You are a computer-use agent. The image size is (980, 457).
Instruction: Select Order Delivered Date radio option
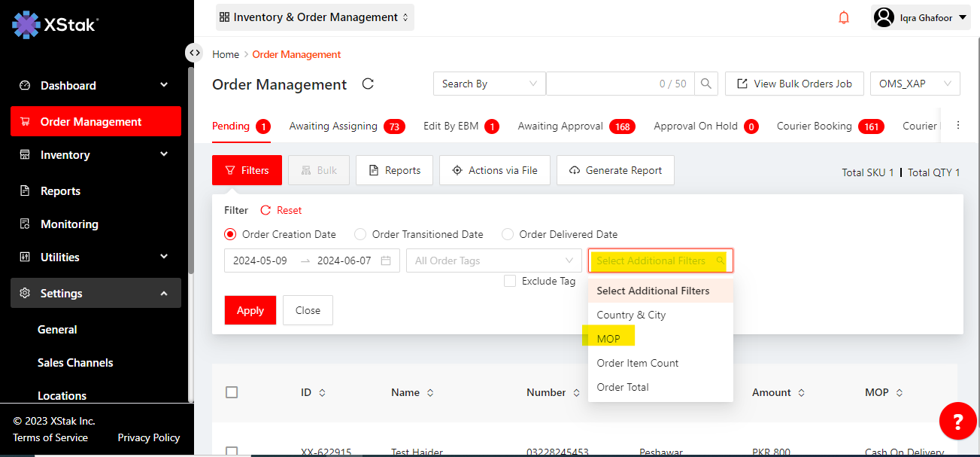[x=508, y=234]
